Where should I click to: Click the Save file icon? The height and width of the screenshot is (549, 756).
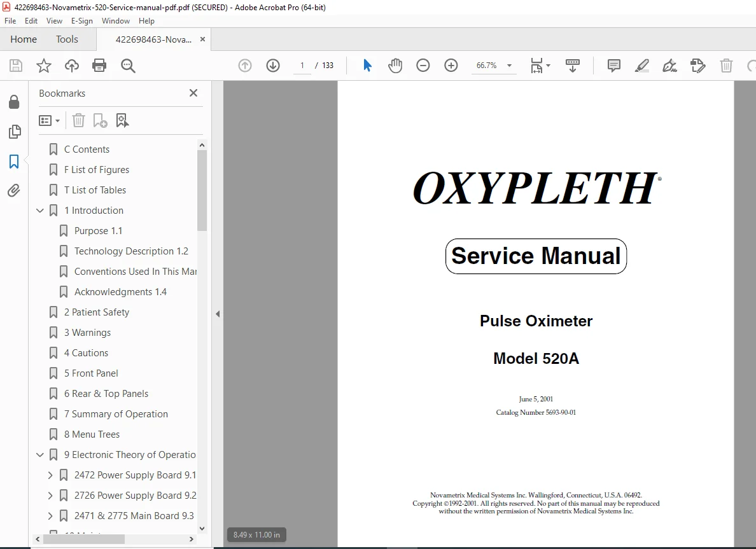point(16,66)
